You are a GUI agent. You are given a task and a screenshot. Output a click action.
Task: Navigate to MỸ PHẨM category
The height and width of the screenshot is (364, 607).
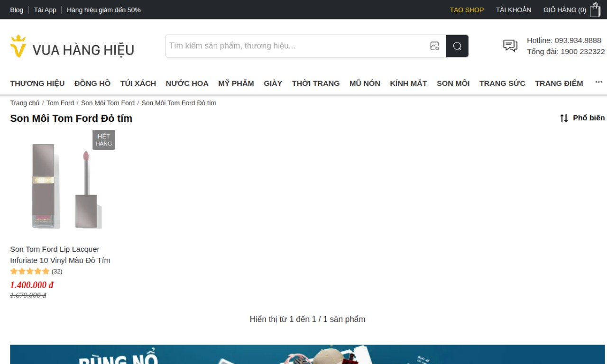click(x=236, y=83)
